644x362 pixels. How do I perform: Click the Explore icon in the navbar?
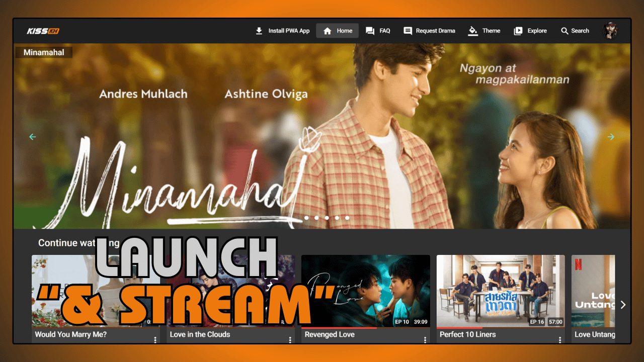pyautogui.click(x=518, y=31)
